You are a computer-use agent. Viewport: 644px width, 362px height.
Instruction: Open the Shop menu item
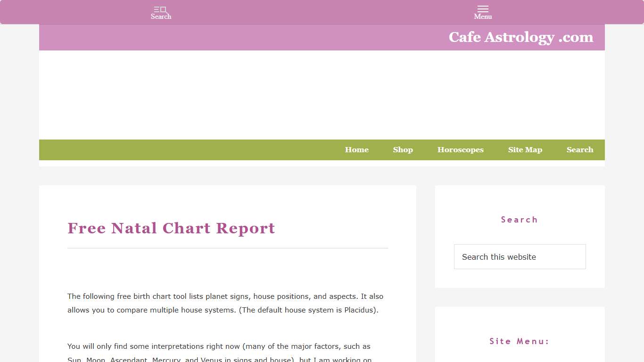(x=403, y=149)
